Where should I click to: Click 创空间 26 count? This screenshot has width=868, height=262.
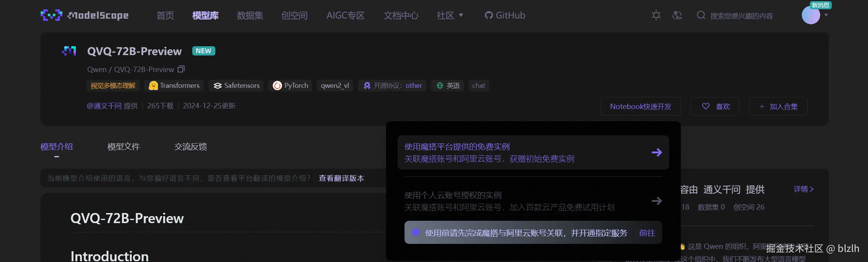pyautogui.click(x=749, y=207)
